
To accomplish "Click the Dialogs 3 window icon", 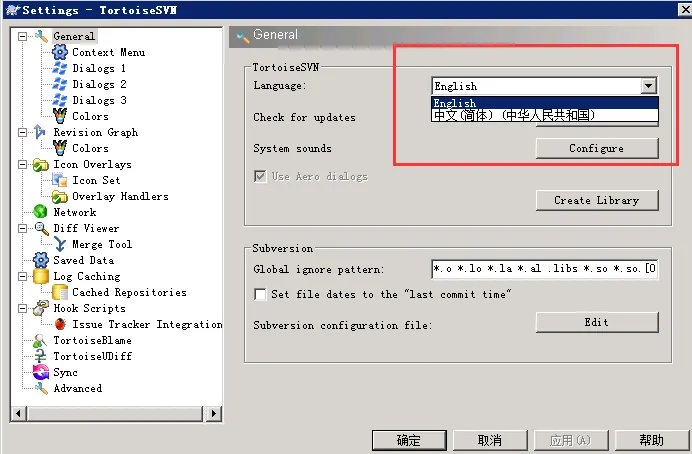I will coord(60,100).
